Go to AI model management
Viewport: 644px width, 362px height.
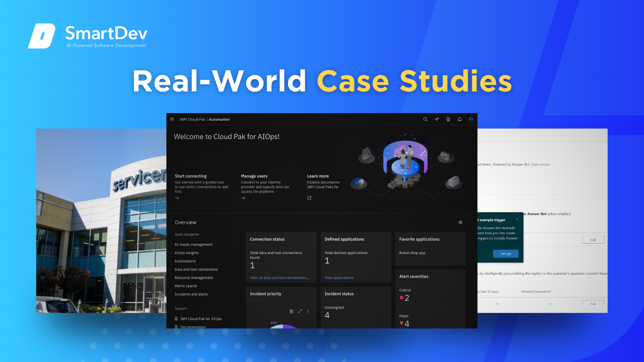click(x=193, y=245)
